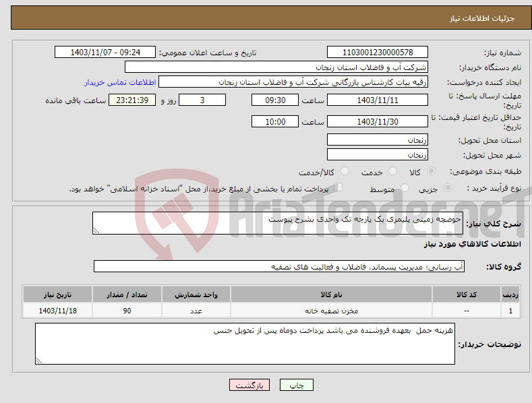Click the resize handle of description textarea
This screenshot has width=532, height=403.
coord(96,230)
